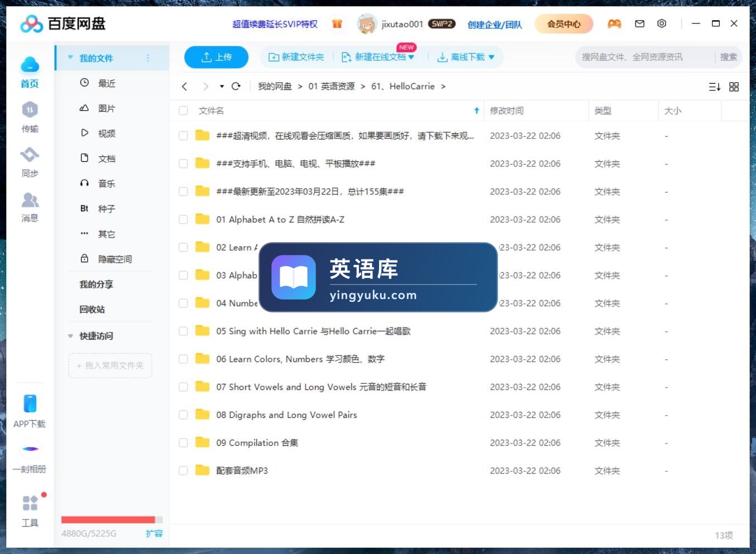Click the 搜索 search button
Screen dimensions: 756x554
click(x=728, y=57)
